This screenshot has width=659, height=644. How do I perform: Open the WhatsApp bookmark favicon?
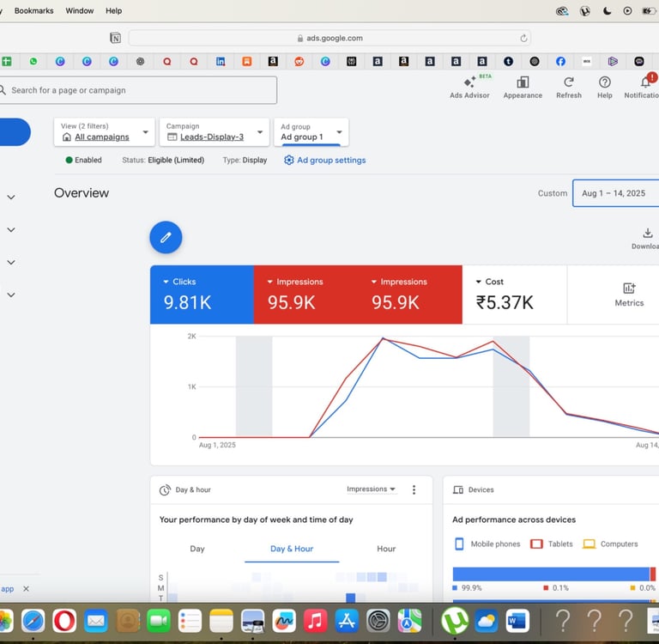point(33,62)
